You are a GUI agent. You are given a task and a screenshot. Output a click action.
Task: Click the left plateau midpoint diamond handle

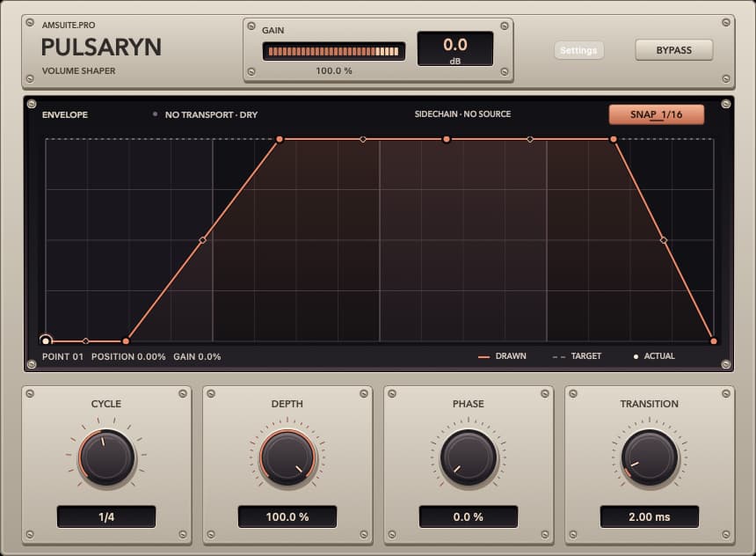(363, 140)
